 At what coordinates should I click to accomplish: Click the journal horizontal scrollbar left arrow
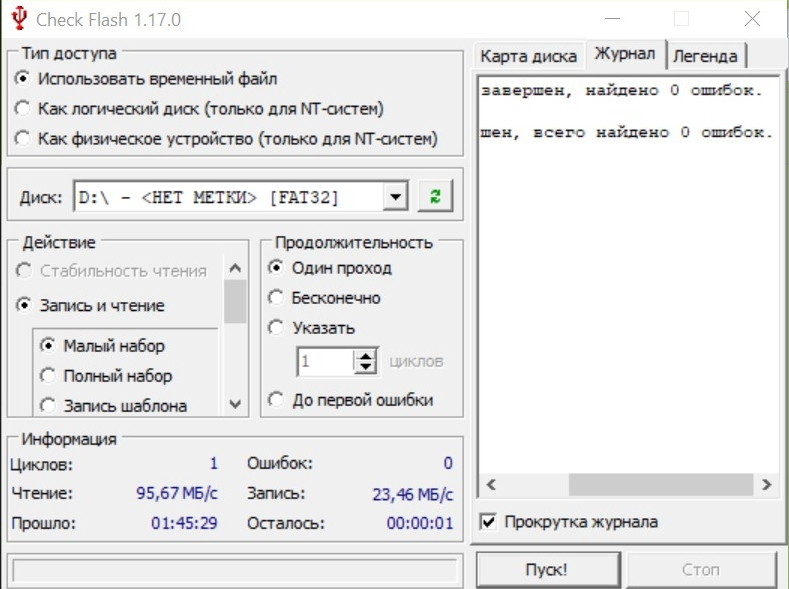click(x=492, y=484)
